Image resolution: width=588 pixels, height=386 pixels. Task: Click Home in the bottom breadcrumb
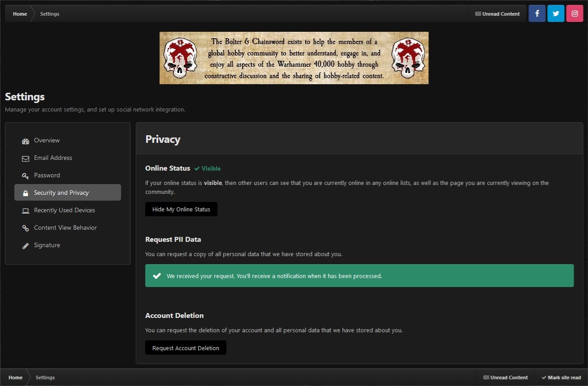(15, 377)
